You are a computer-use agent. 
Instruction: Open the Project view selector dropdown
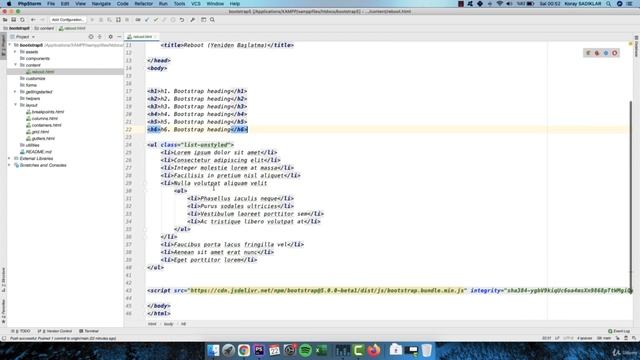tap(23, 37)
